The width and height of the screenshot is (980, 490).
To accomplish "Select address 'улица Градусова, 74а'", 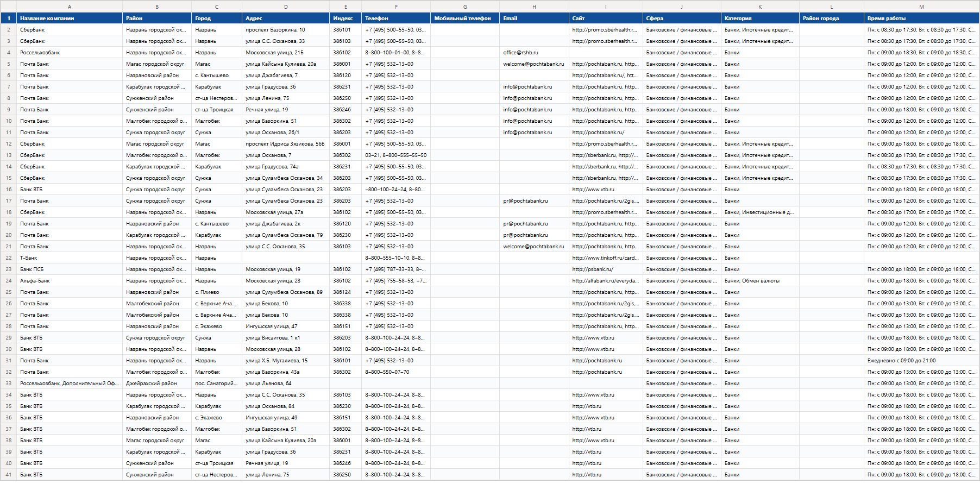I will 286,167.
